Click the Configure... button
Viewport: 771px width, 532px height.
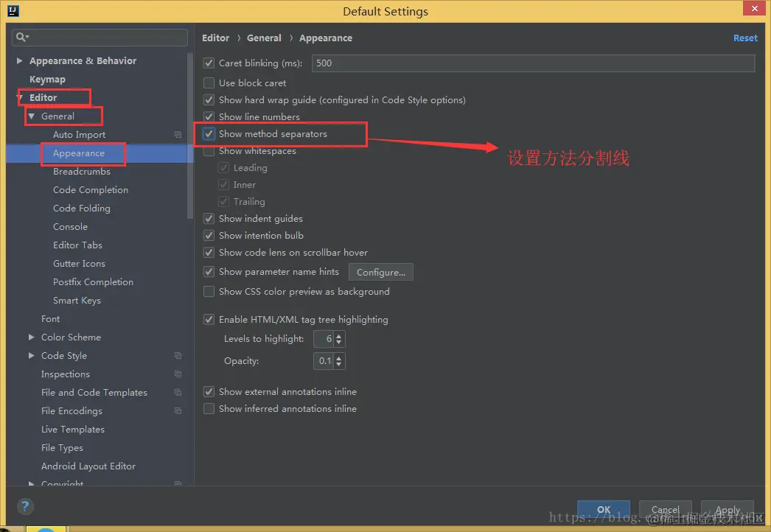pos(381,272)
